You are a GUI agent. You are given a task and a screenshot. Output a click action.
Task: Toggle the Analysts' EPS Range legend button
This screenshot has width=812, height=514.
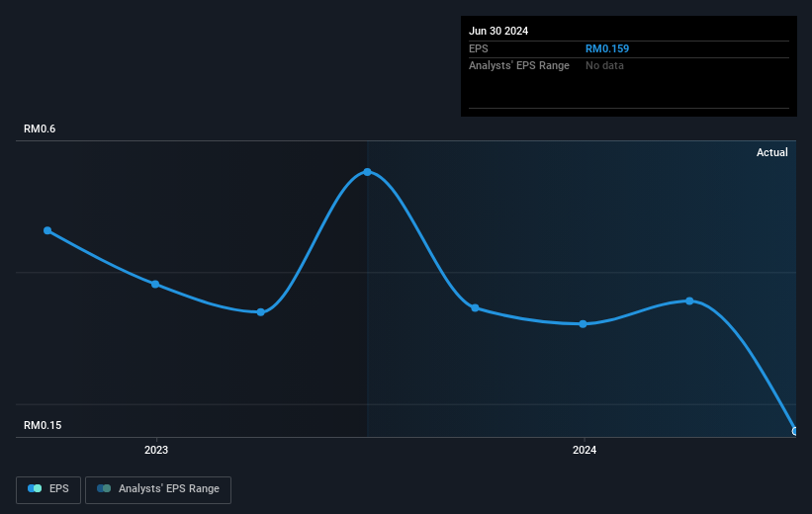[x=158, y=489]
